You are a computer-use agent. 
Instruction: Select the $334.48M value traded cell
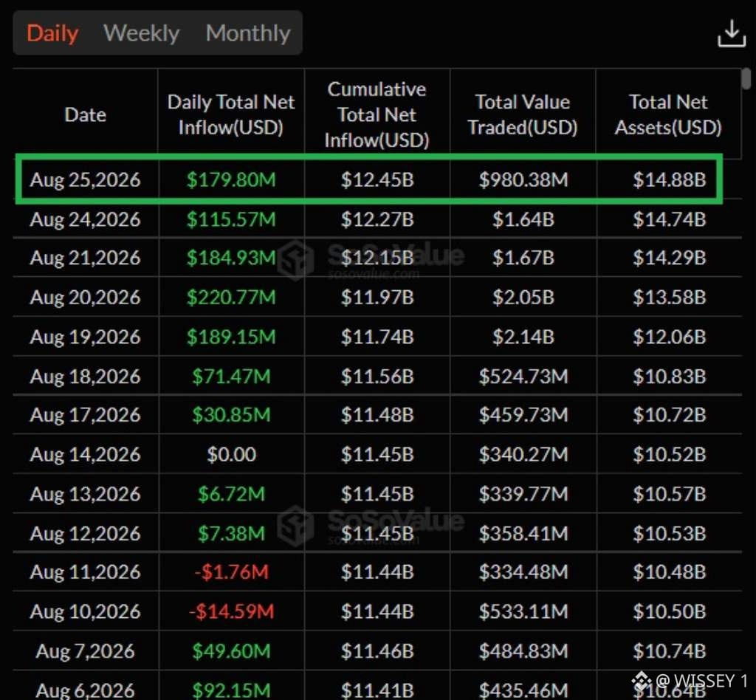pyautogui.click(x=523, y=572)
